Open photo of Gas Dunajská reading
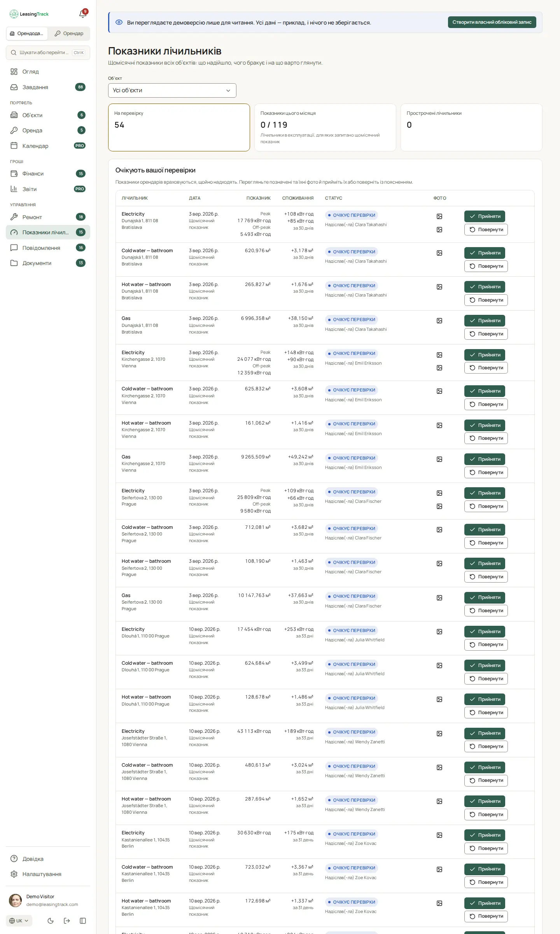This screenshot has height=934, width=560. tap(439, 321)
